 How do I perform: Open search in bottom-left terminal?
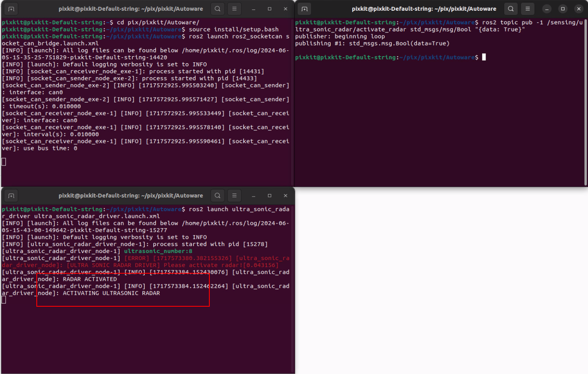[x=218, y=196]
